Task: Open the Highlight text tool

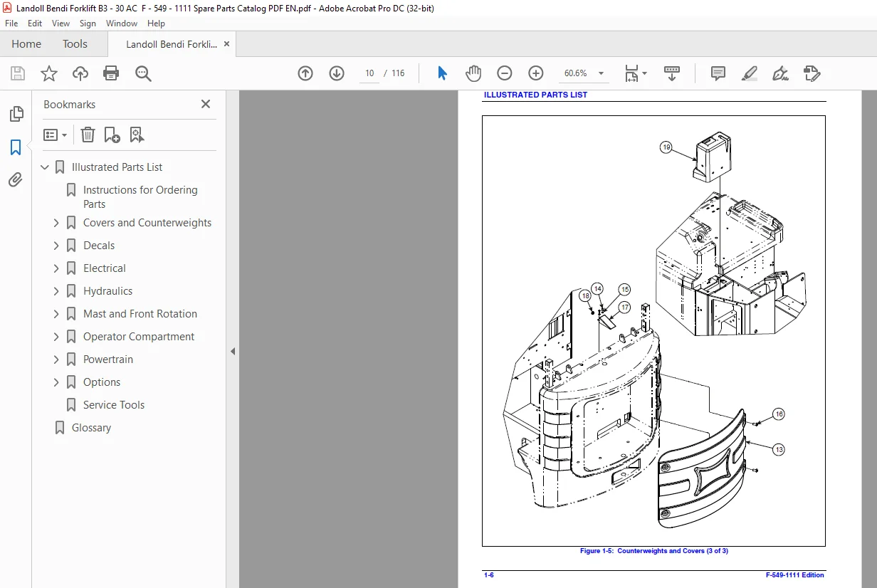Action: point(749,73)
